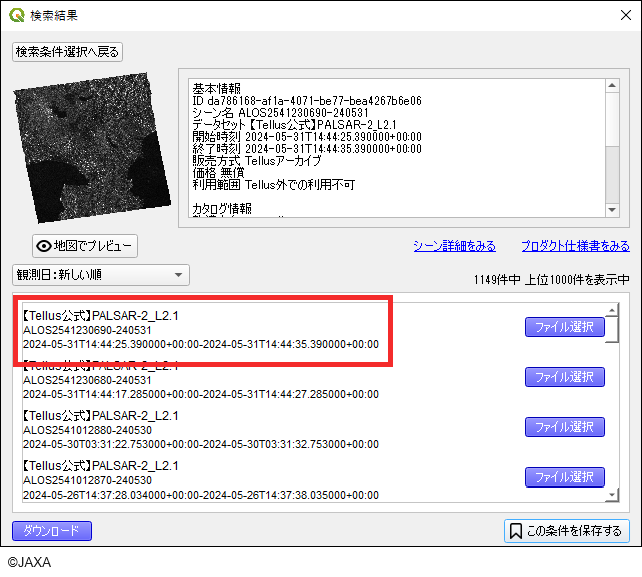The image size is (642, 577).
Task: Select result row ALOS2541012880-240530
Action: point(272,430)
